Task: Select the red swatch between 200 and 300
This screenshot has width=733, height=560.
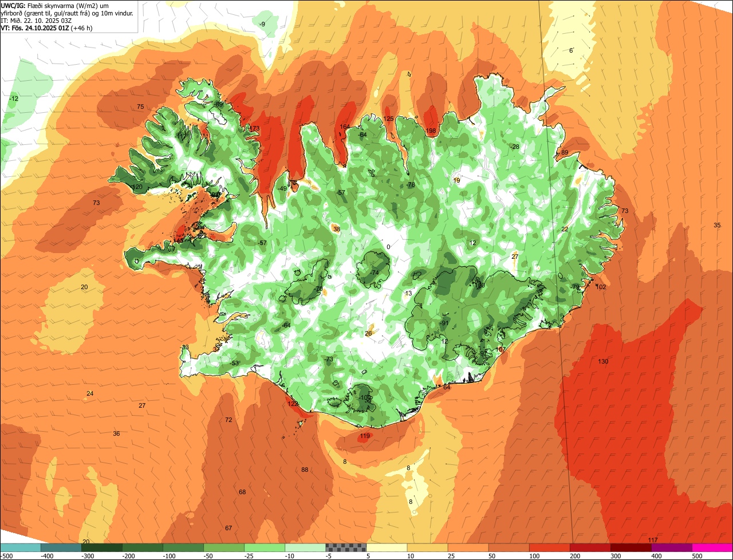Action: (590, 547)
